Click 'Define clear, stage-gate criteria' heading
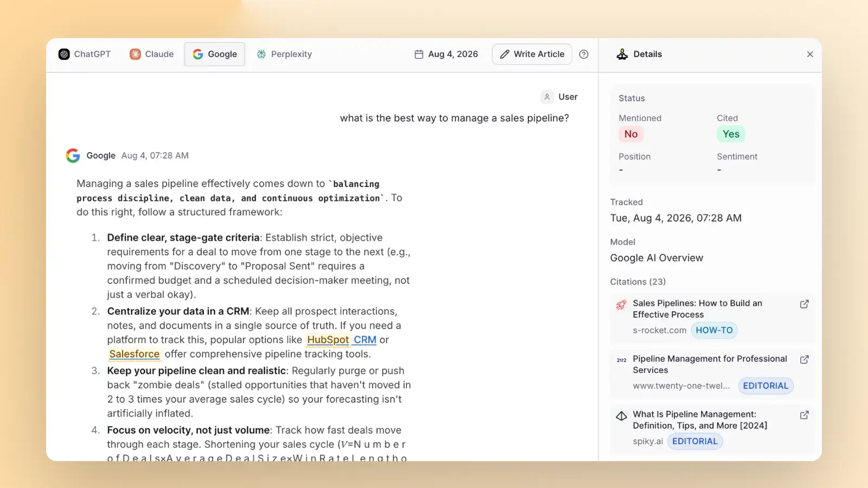Screen dimensions: 868x488 click(x=183, y=237)
